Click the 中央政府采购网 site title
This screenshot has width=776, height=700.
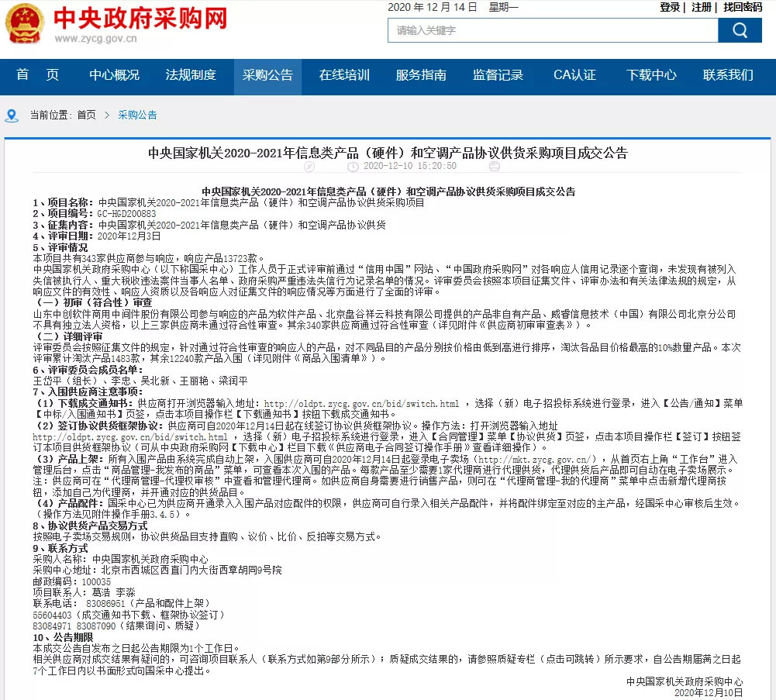click(140, 19)
